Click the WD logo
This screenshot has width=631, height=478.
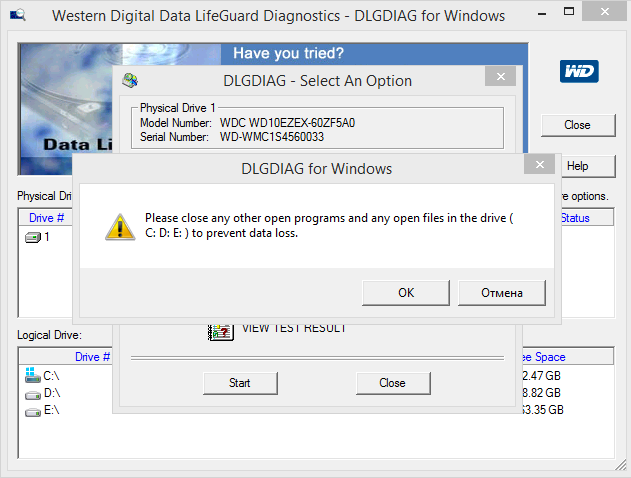click(579, 71)
